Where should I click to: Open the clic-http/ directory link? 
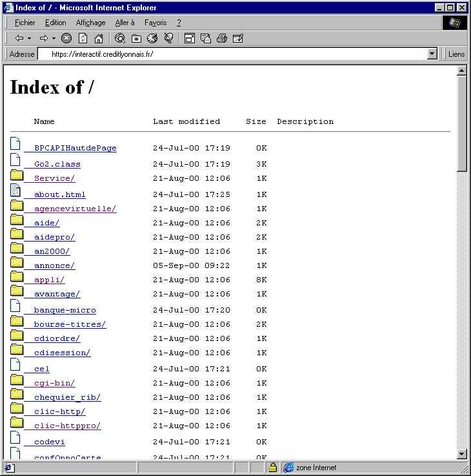(x=59, y=411)
